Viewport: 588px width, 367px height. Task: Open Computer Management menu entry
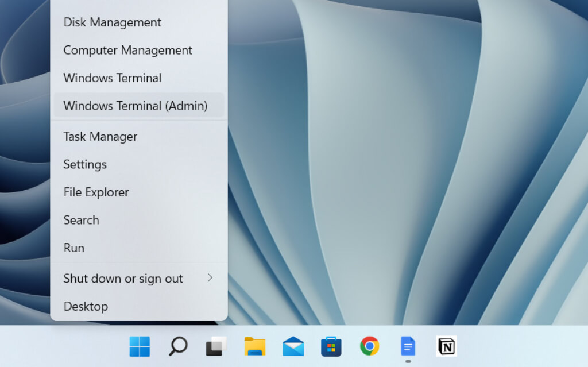(139, 50)
